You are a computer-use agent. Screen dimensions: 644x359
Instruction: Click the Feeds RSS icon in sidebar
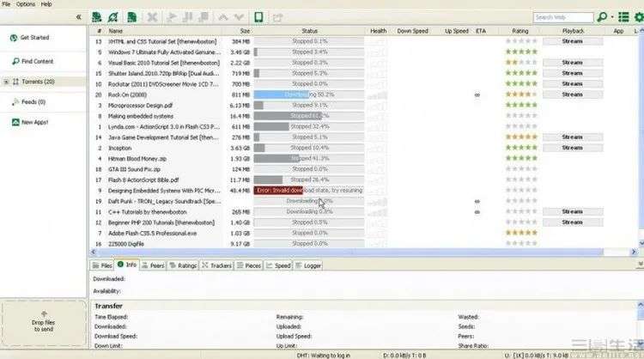pyautogui.click(x=15, y=102)
